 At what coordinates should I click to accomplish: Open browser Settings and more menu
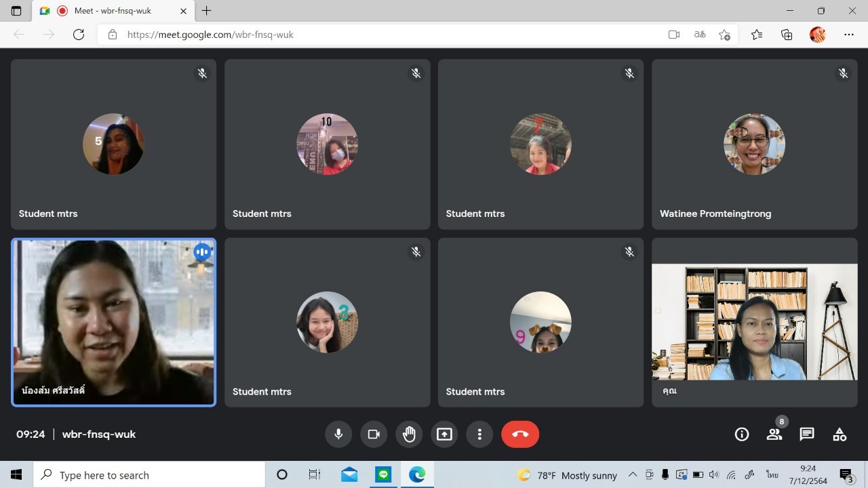849,35
